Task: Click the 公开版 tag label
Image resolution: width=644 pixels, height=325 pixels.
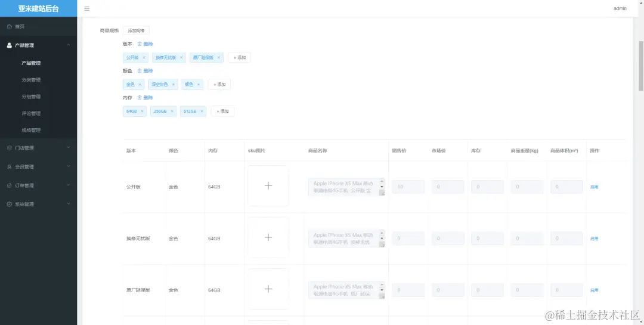Action: [x=132, y=57]
